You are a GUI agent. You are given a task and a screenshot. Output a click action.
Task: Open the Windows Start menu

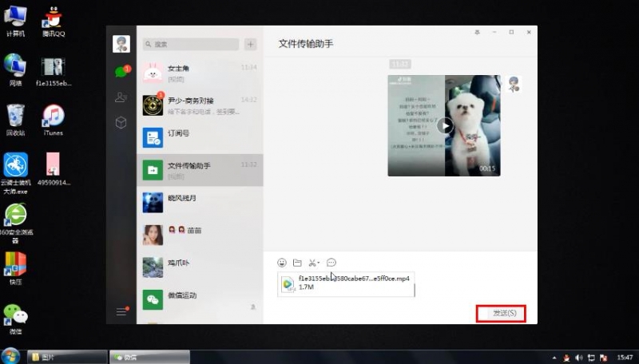click(x=10, y=357)
